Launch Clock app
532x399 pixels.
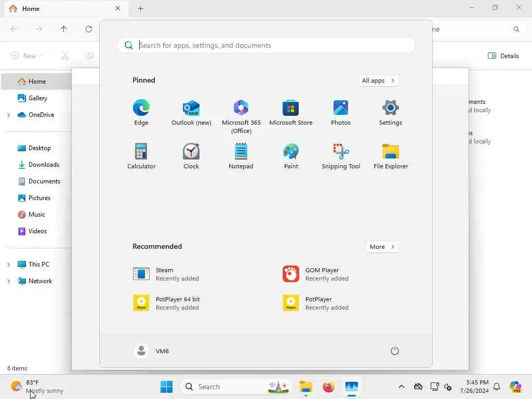(x=191, y=156)
